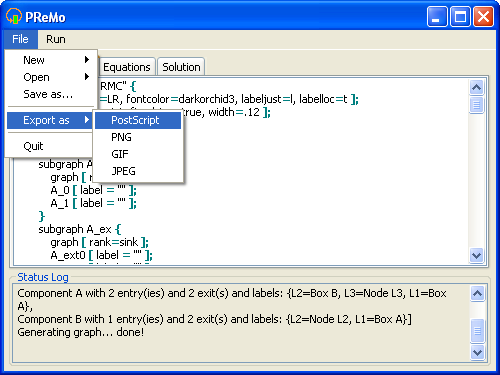Switch to the Solution tab
The image size is (500, 375).
click(x=181, y=67)
